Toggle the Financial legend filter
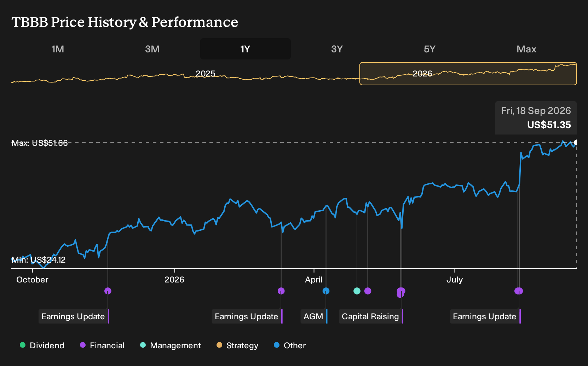The height and width of the screenshot is (366, 588). click(x=102, y=345)
